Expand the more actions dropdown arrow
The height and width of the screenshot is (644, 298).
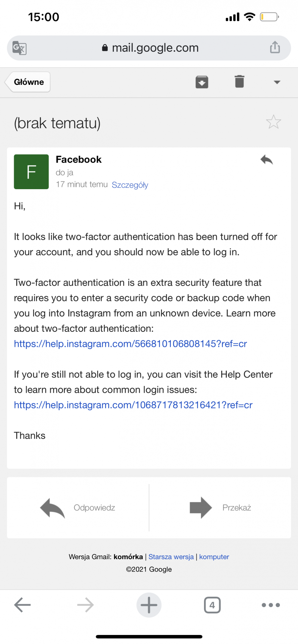point(277,82)
